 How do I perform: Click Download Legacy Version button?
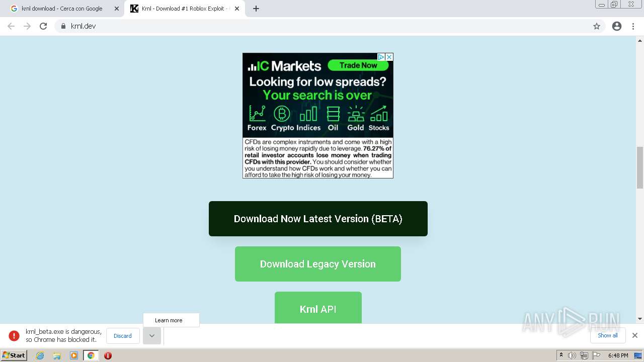(x=318, y=264)
